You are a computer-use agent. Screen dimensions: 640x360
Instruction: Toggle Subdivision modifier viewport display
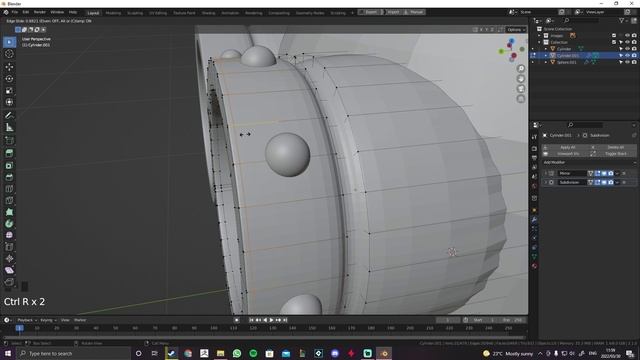[604, 182]
